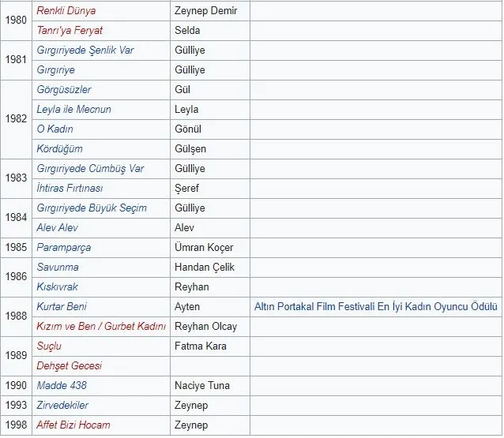Follow the Alev Alev film link
Viewport: 504px width, 438px height.
point(57,228)
